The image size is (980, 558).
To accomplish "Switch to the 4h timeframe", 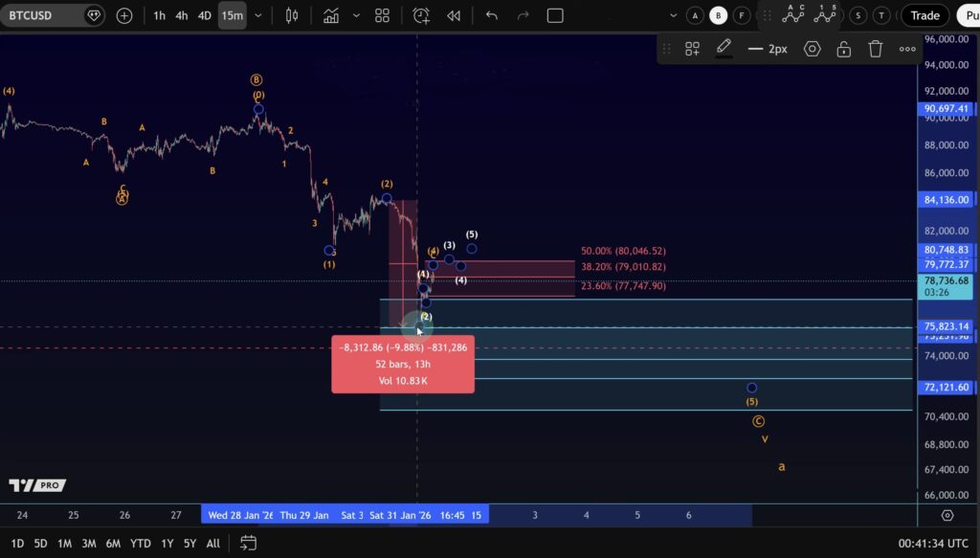I will coord(181,15).
